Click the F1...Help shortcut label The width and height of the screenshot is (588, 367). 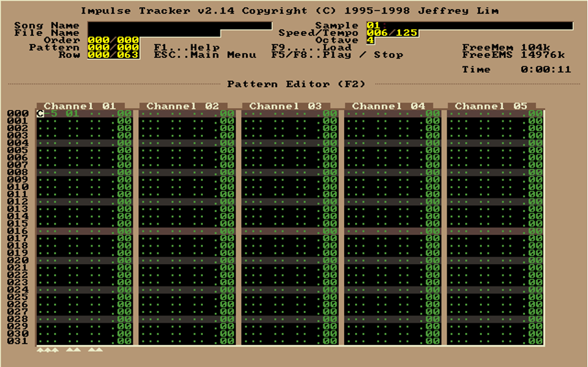coord(187,48)
